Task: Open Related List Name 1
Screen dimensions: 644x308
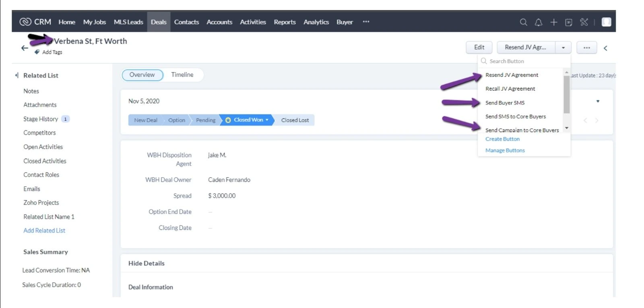Action: 49,217
